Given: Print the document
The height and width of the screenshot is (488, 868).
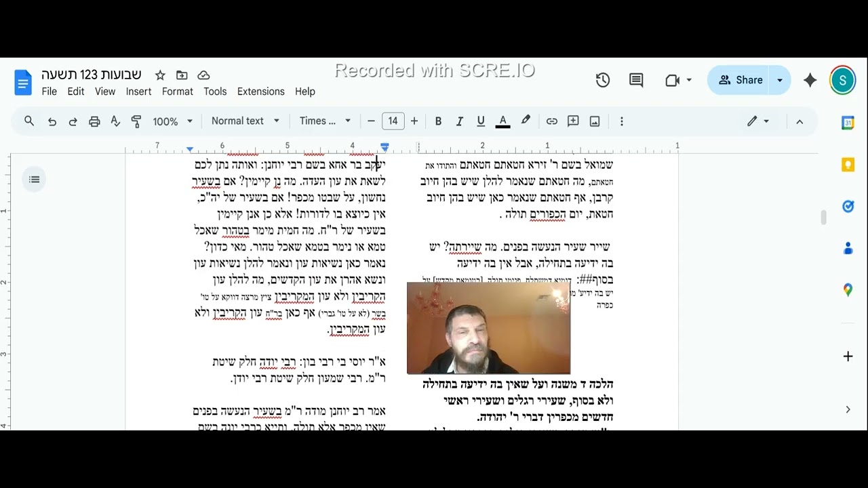Looking at the screenshot, I should click(x=94, y=121).
